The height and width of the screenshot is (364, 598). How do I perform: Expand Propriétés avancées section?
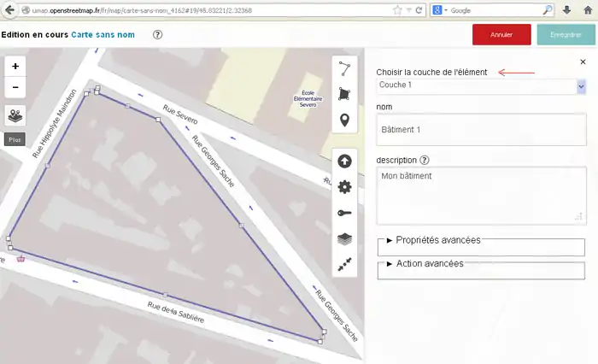click(433, 240)
